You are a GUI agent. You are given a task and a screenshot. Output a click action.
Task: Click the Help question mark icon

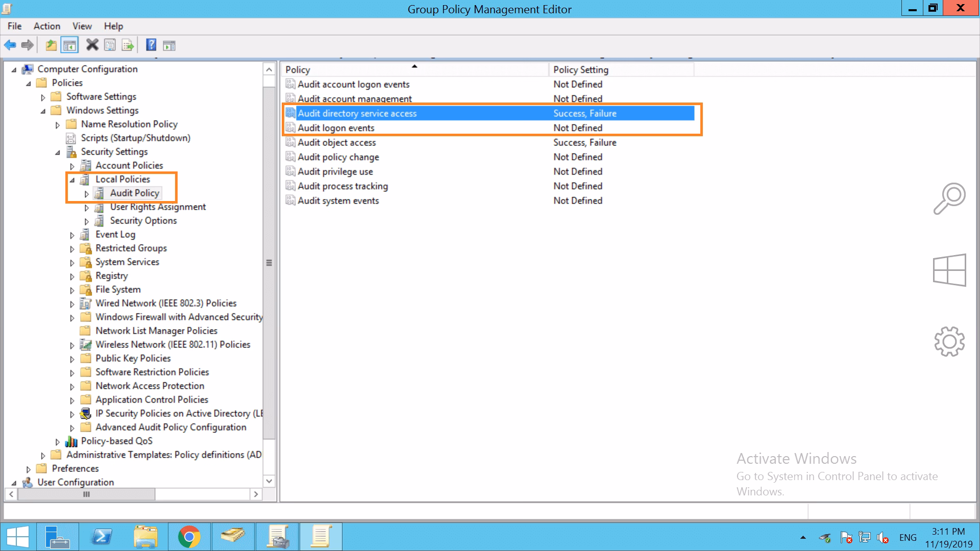coord(151,45)
